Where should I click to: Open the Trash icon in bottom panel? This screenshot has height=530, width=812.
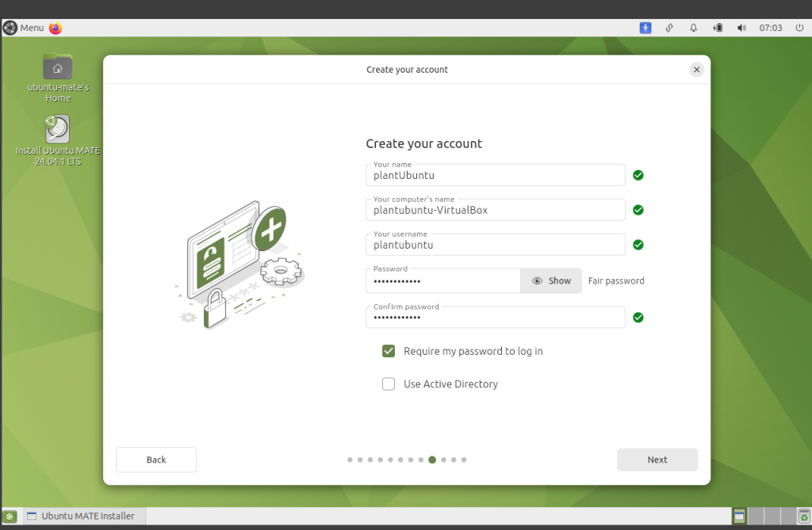coord(802,517)
